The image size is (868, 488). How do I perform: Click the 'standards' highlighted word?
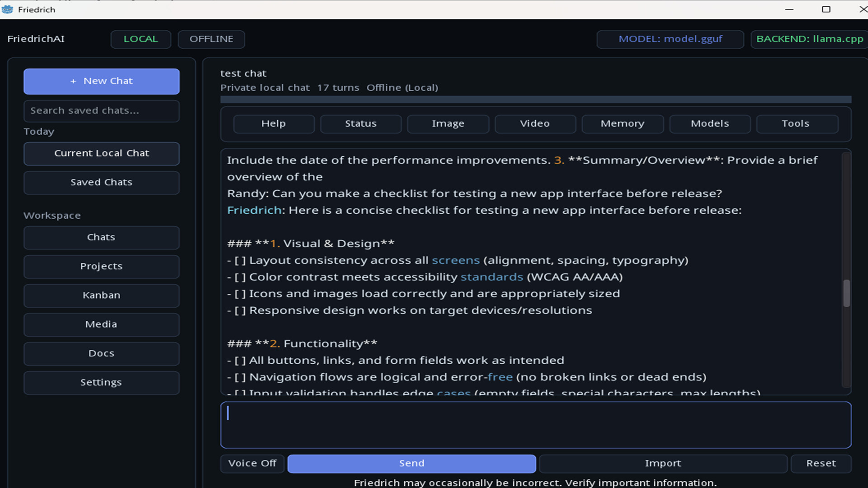coord(492,277)
